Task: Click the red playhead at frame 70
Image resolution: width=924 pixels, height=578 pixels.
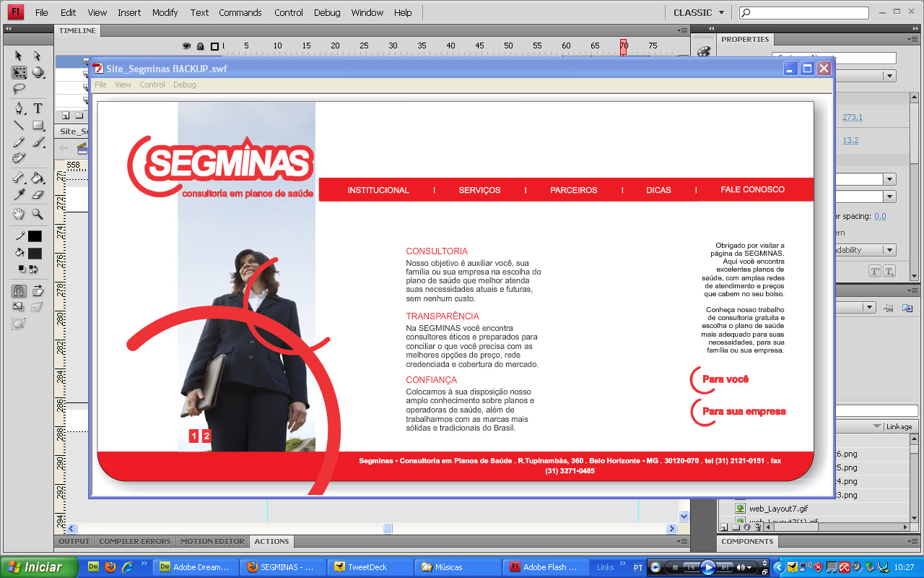Action: click(624, 46)
